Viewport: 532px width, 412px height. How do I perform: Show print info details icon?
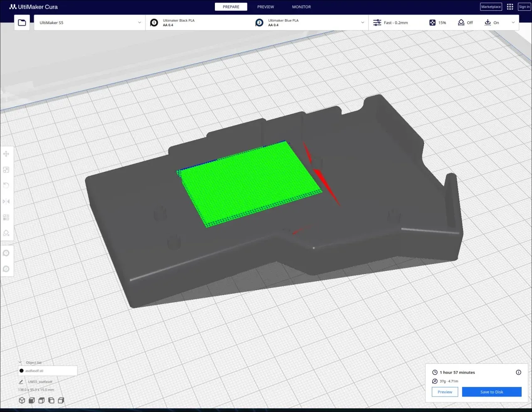(x=518, y=373)
